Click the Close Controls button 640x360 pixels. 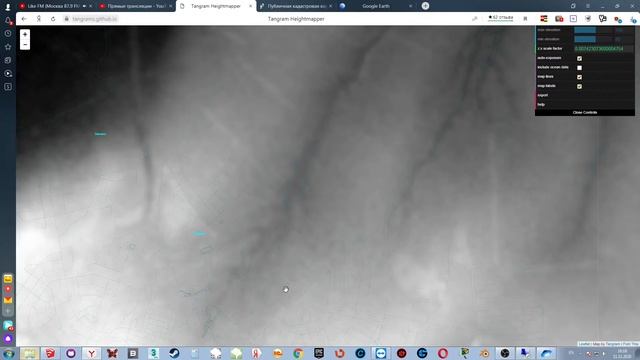585,112
